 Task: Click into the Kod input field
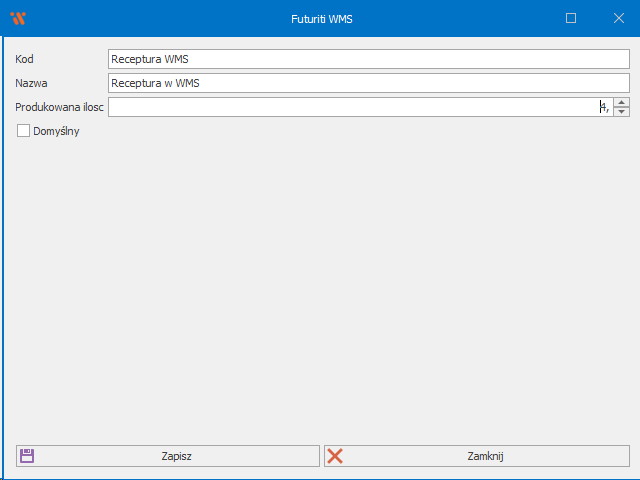click(368, 59)
